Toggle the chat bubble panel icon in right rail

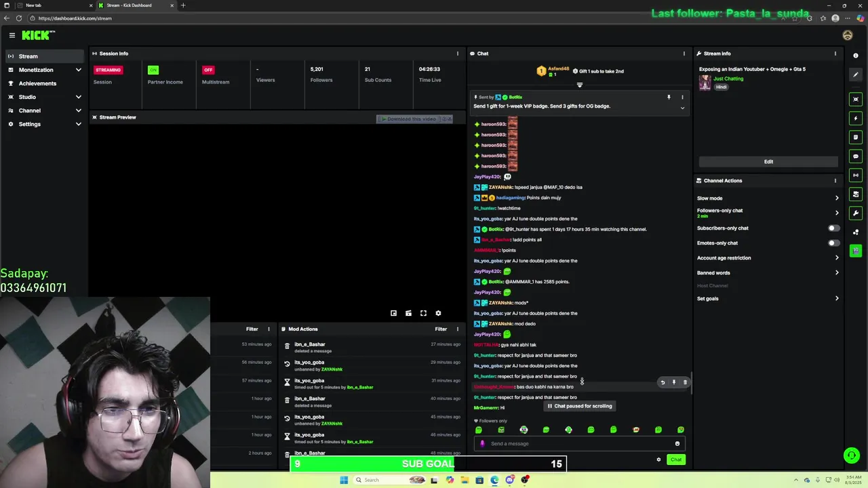tap(856, 156)
